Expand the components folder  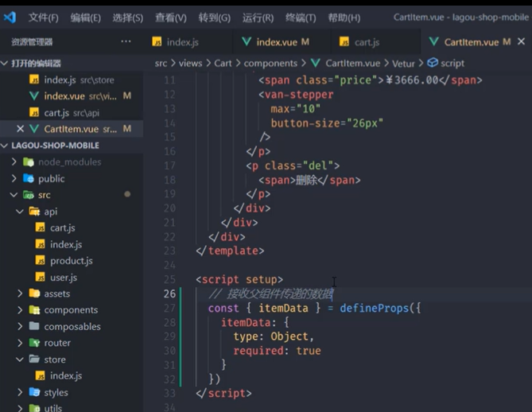pyautogui.click(x=20, y=310)
